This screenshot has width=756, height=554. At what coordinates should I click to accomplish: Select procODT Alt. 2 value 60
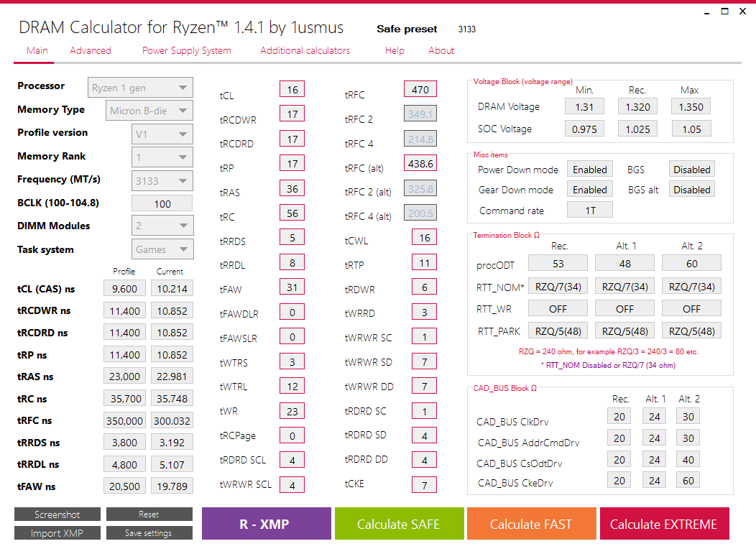tap(692, 264)
